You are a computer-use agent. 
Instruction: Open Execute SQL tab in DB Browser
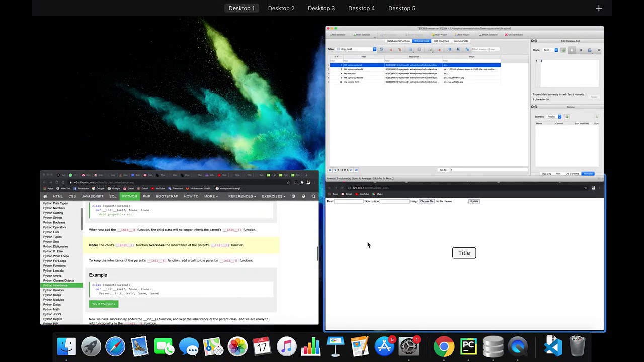pos(461,41)
